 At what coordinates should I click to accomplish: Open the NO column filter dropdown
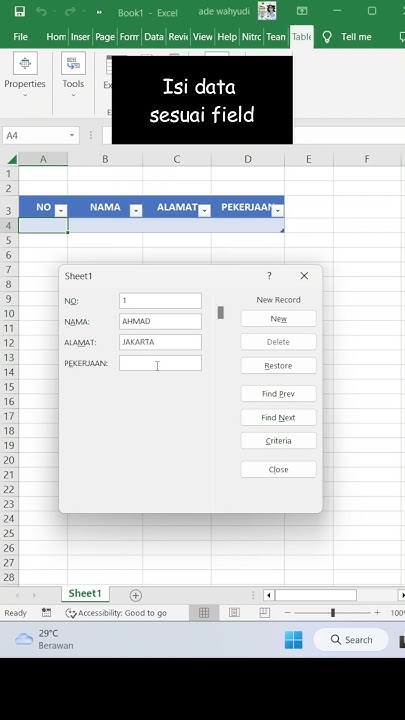click(61, 210)
